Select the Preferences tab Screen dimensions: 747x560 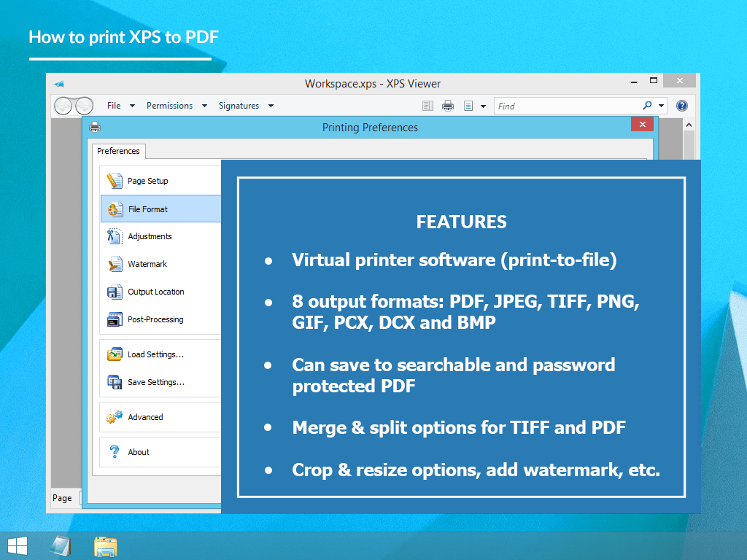[x=119, y=151]
